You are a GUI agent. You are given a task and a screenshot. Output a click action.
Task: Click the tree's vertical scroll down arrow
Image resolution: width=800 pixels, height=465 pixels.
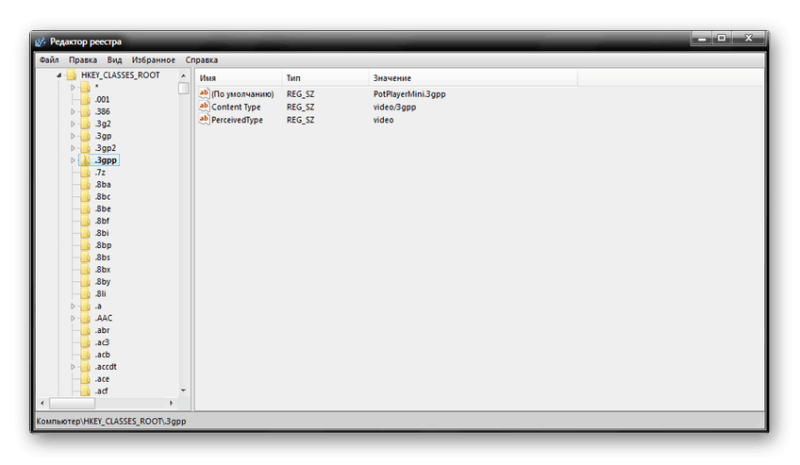coord(183,391)
